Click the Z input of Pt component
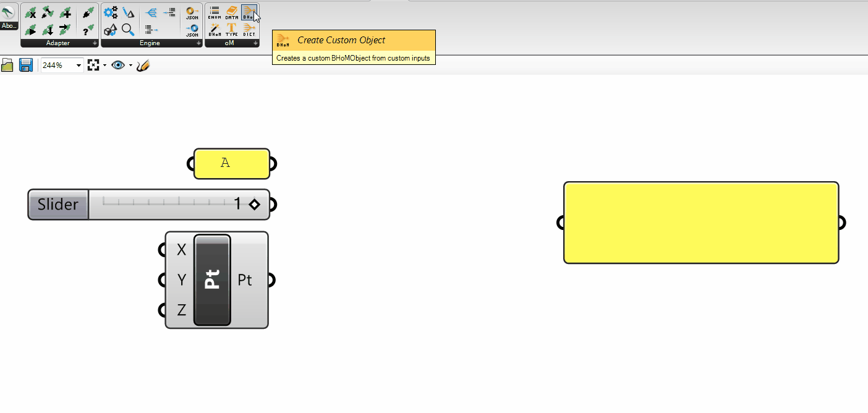 (x=181, y=310)
